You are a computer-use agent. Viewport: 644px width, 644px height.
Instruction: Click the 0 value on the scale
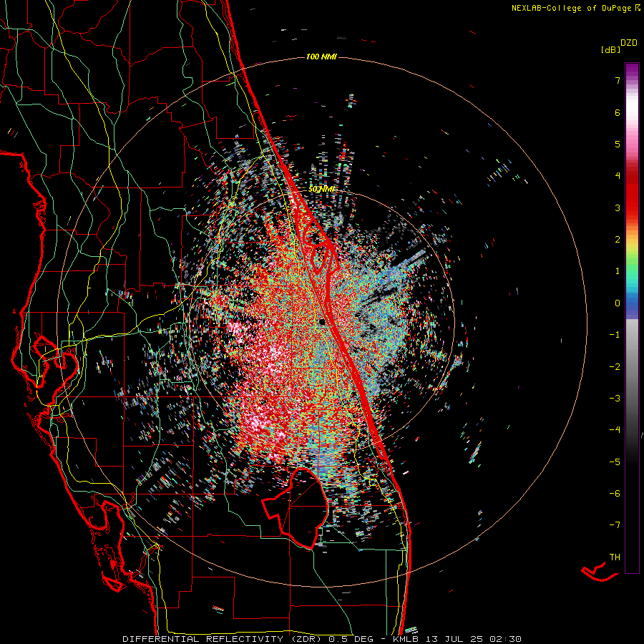[618, 303]
